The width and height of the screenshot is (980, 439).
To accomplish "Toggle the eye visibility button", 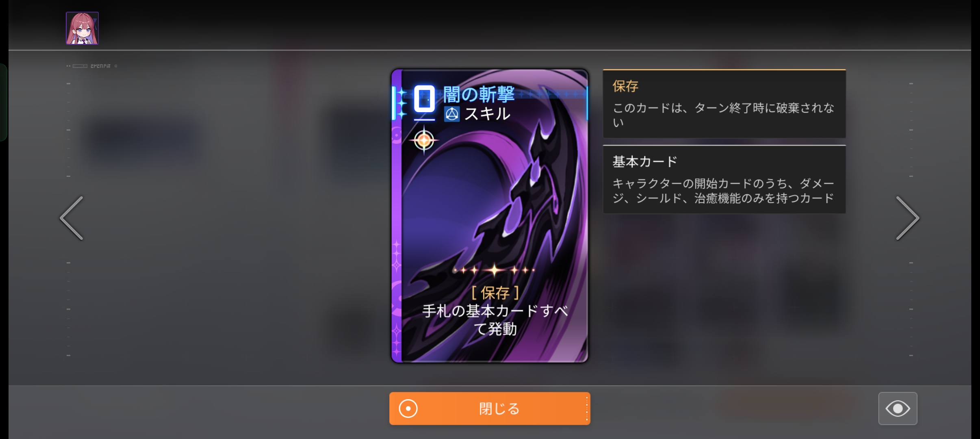I will pos(898,409).
